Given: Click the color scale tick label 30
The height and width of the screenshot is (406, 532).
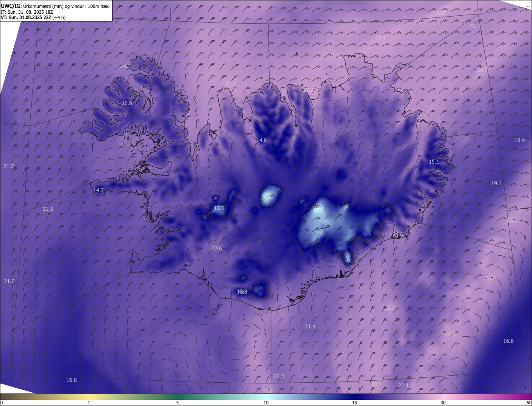Looking at the screenshot, I should [x=443, y=403].
